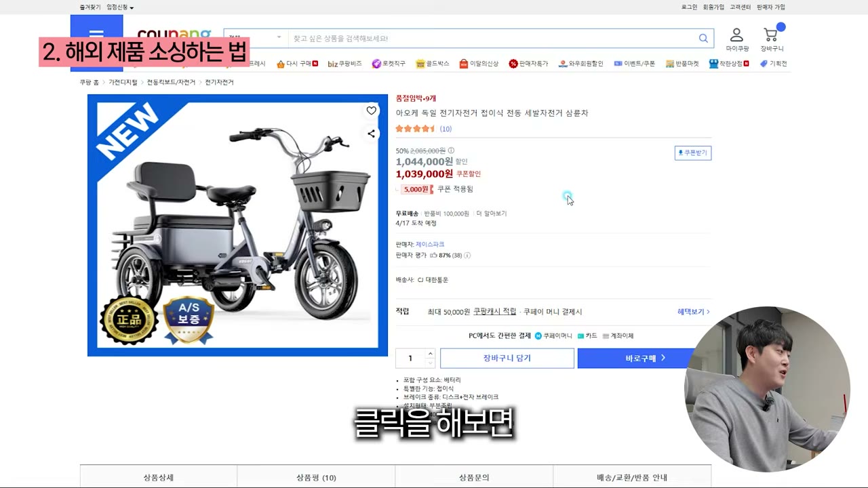Open 골드박스 shortcut
The width and height of the screenshot is (868, 488).
click(433, 64)
